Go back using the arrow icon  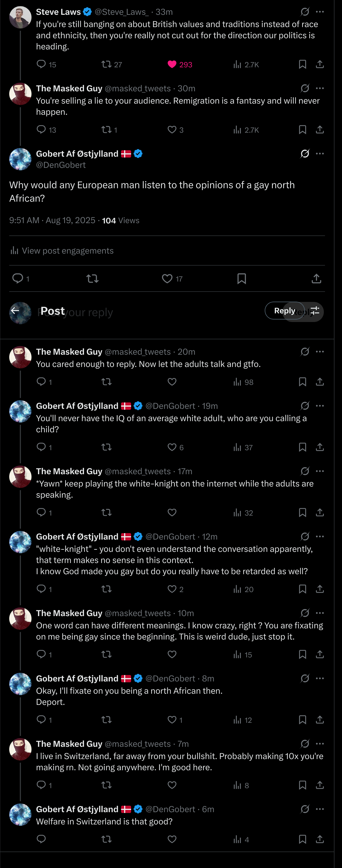point(15,311)
